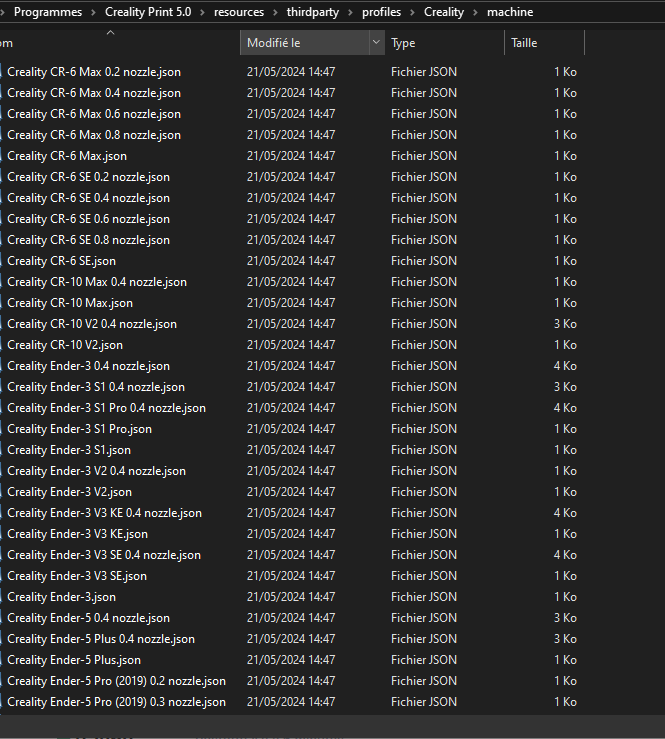The image size is (665, 739).
Task: Click the date cell of Creality Ender-3.json
Action: [291, 597]
